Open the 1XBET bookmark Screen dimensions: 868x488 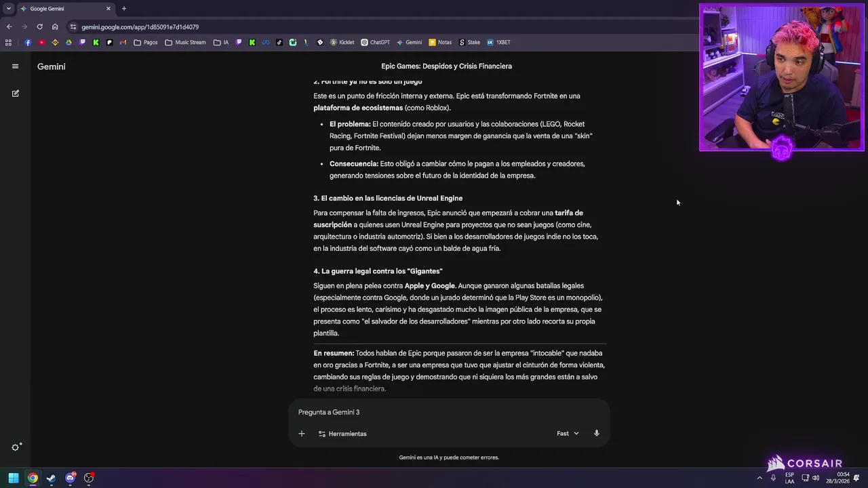[x=499, y=42]
